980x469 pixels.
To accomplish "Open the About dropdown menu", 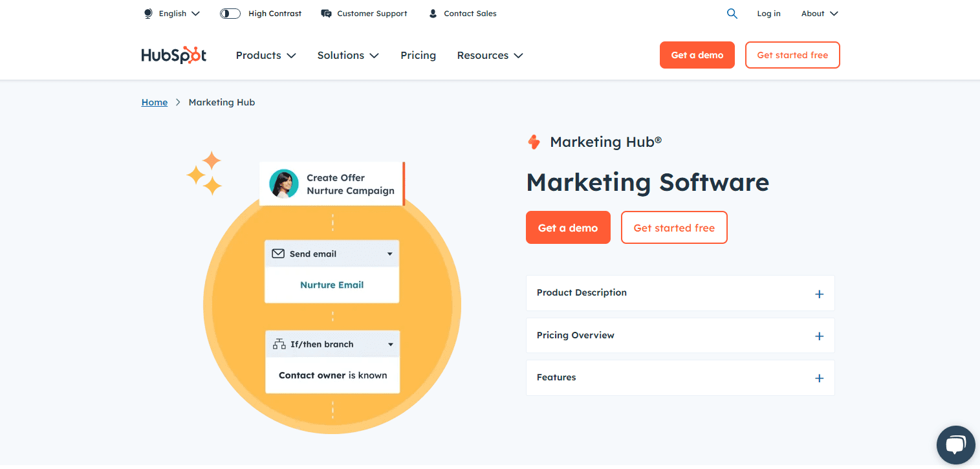I will tap(820, 14).
